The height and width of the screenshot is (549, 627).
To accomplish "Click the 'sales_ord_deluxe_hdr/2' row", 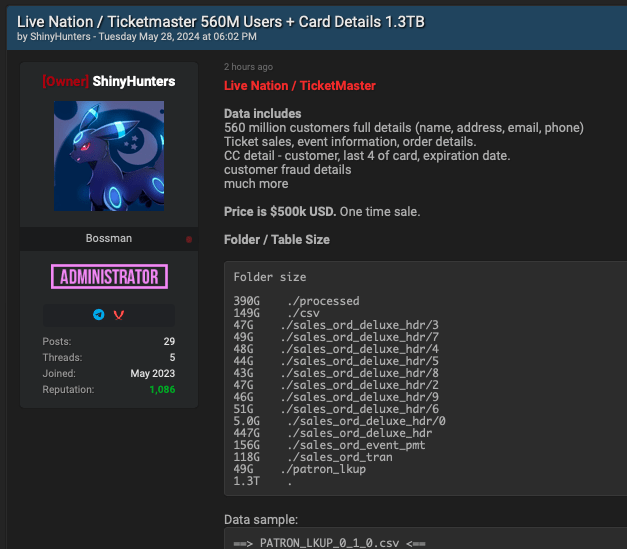I will tap(336, 385).
